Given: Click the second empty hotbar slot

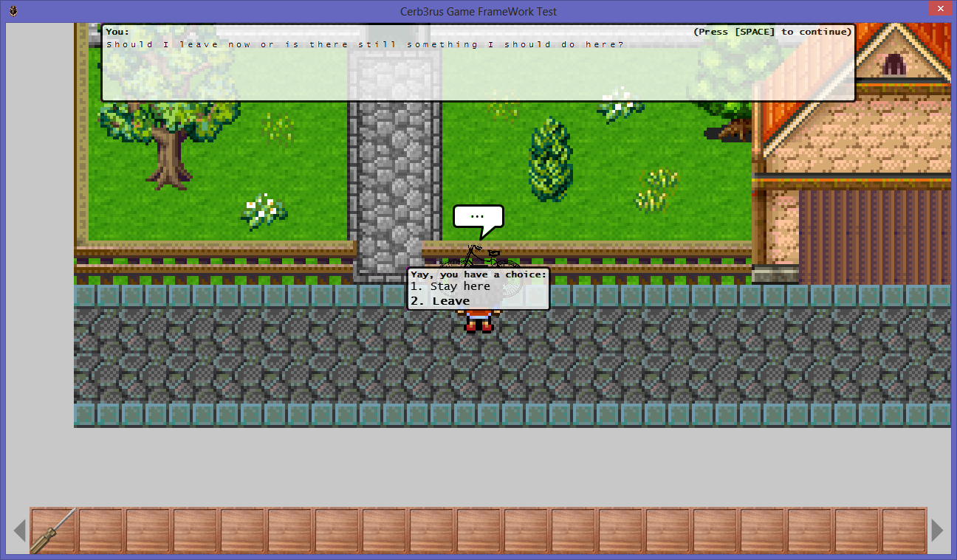Looking at the screenshot, I should coord(100,530).
